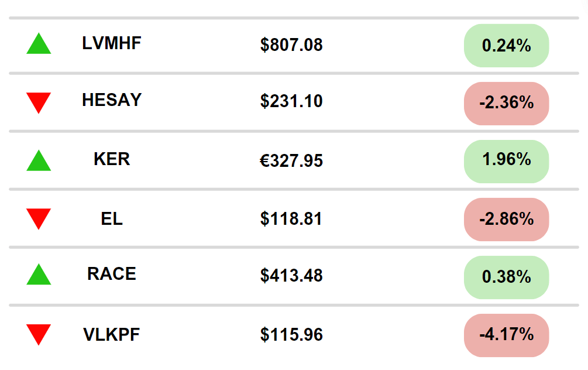Click the €327.95 price for KER
Screen dimensions: 588x370
(x=291, y=161)
